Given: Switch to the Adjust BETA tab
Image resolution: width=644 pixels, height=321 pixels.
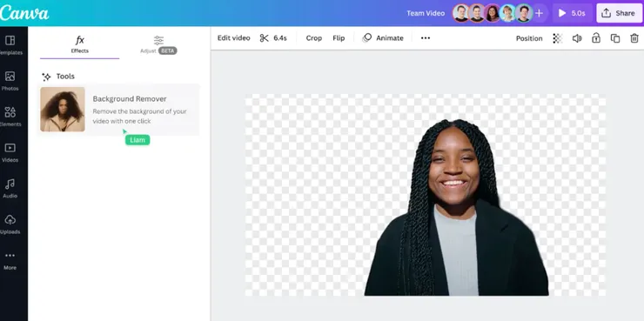Looking at the screenshot, I should (x=158, y=44).
